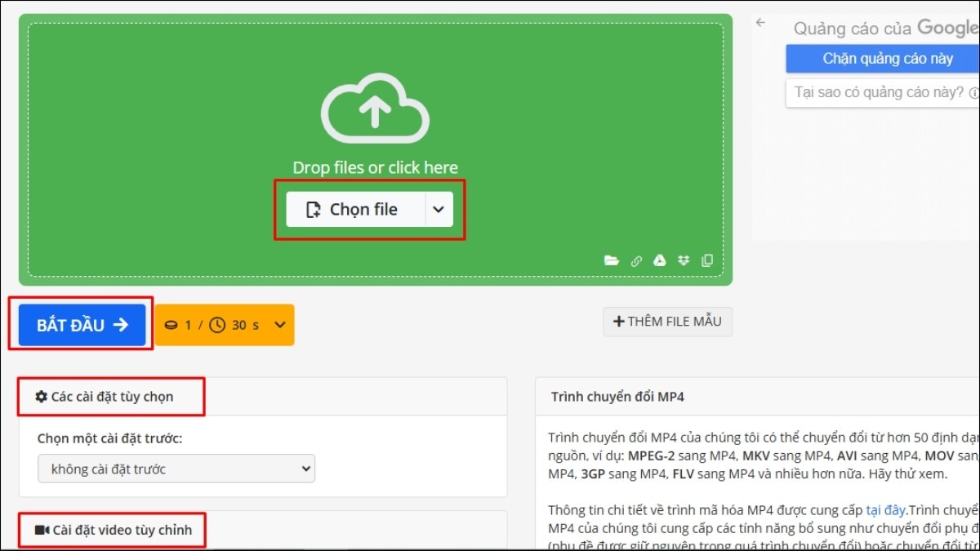The width and height of the screenshot is (980, 551).
Task: Click the back arrow in ad panel
Action: point(761,23)
